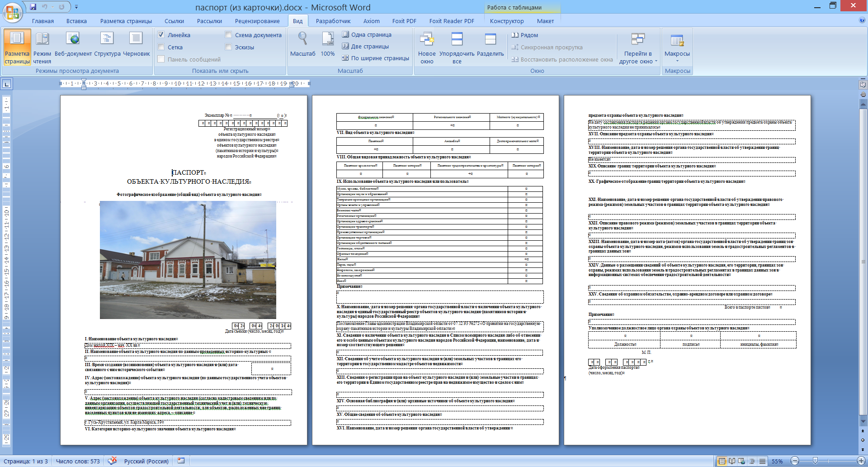The height and width of the screenshot is (467, 868).
Task: Save document using Quick Access icon
Action: click(x=33, y=7)
